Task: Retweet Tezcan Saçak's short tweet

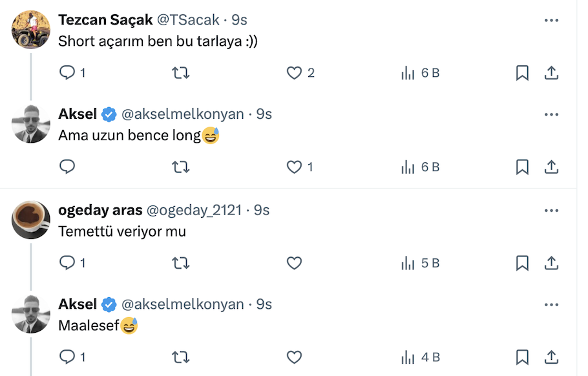Action: point(181,73)
